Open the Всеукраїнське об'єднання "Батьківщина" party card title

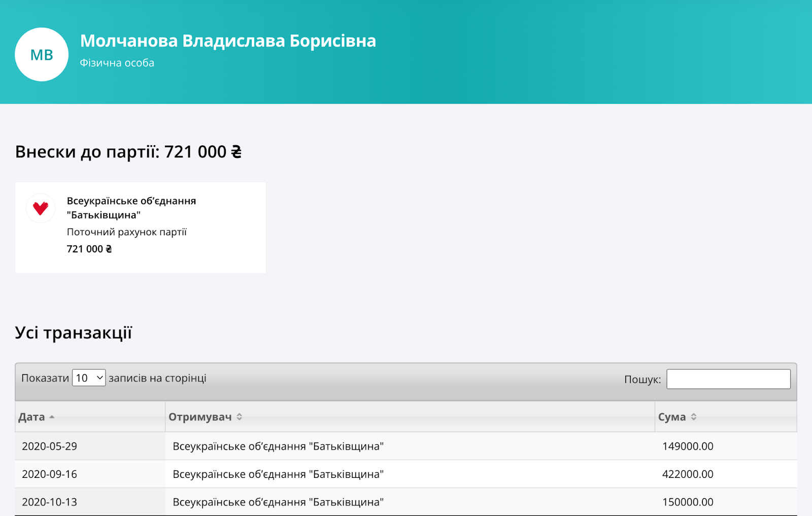(131, 208)
